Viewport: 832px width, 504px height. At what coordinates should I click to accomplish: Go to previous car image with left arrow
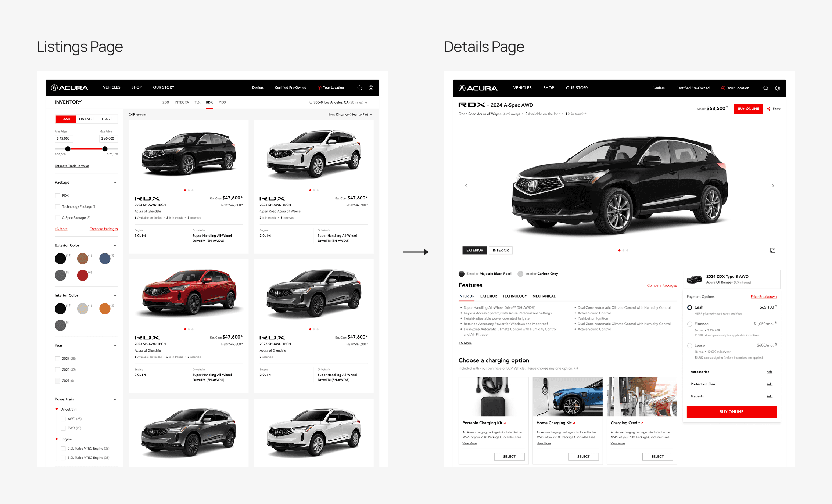point(466,186)
